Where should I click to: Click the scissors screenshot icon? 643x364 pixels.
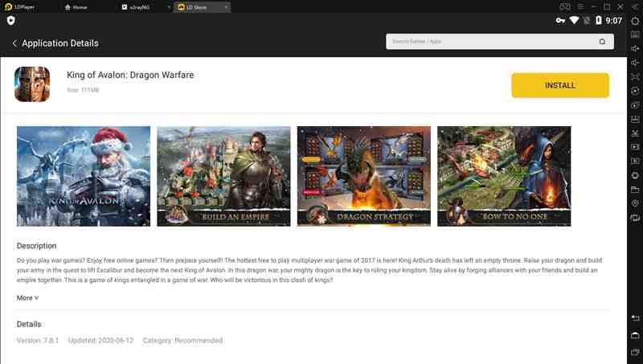point(635,133)
